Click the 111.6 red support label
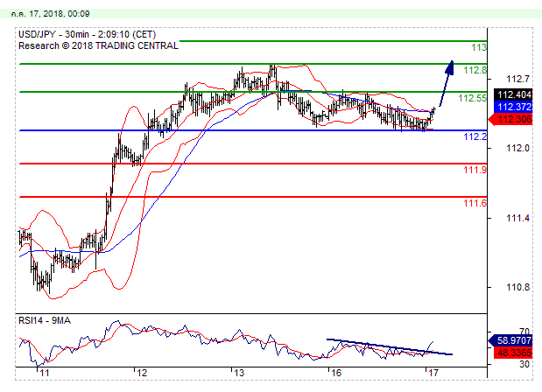Screen dimensions: 542x392 pyautogui.click(x=475, y=203)
